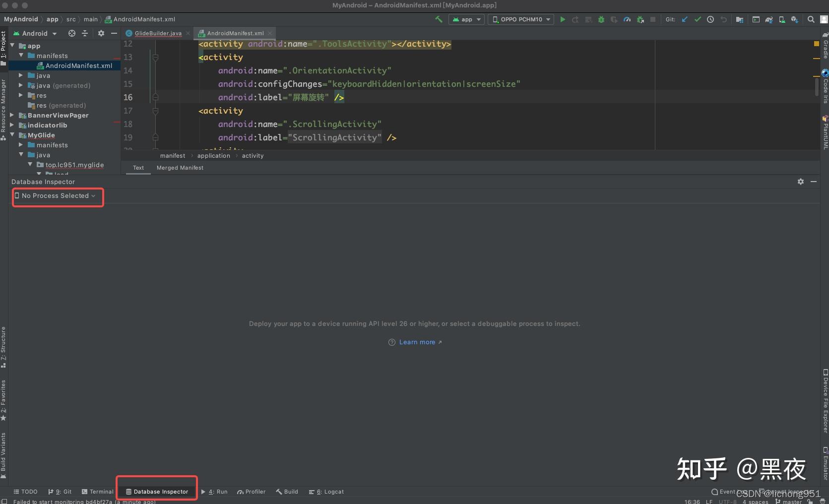The image size is (829, 504).
Task: Click the 'application' breadcrumb above the editor
Action: (214, 155)
